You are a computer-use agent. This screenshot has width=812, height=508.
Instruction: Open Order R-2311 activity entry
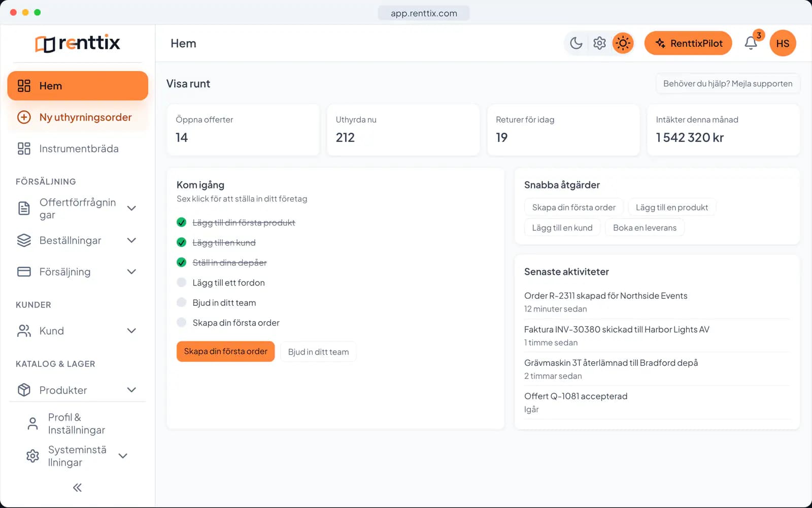pyautogui.click(x=657, y=302)
